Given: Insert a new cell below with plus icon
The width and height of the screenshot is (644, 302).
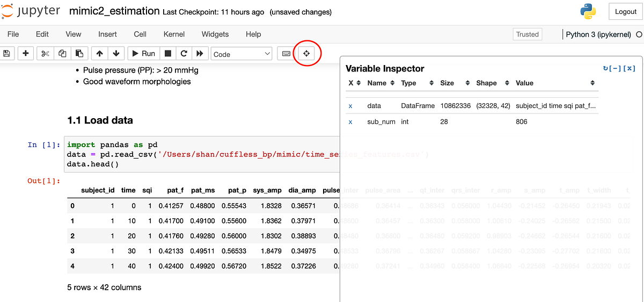Looking at the screenshot, I should [x=26, y=54].
